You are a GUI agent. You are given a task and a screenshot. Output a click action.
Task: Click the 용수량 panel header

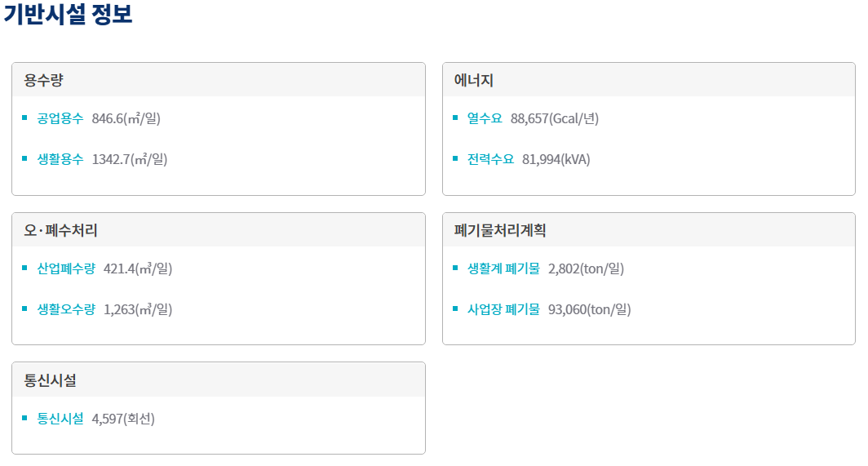point(219,80)
